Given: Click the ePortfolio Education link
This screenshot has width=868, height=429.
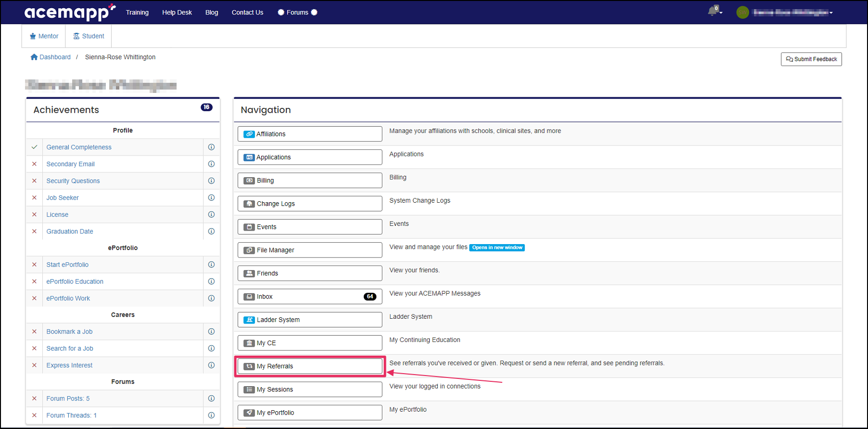Looking at the screenshot, I should click(75, 282).
